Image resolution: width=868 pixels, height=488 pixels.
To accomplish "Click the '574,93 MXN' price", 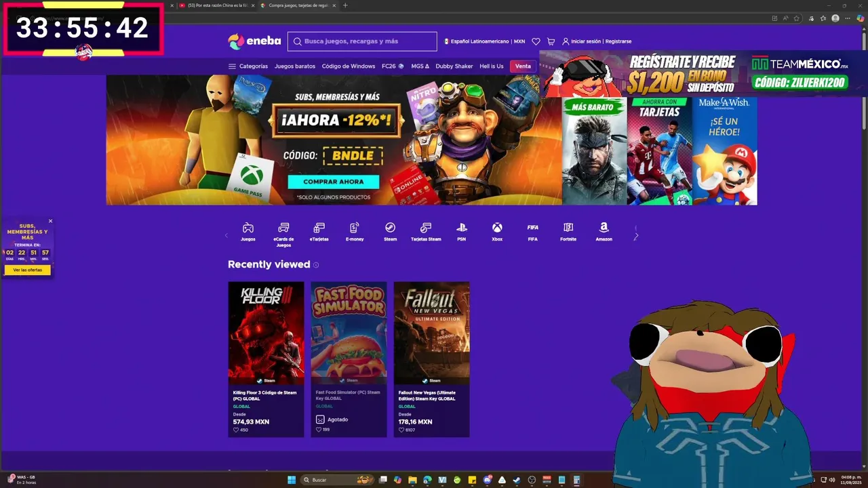I will point(251,422).
